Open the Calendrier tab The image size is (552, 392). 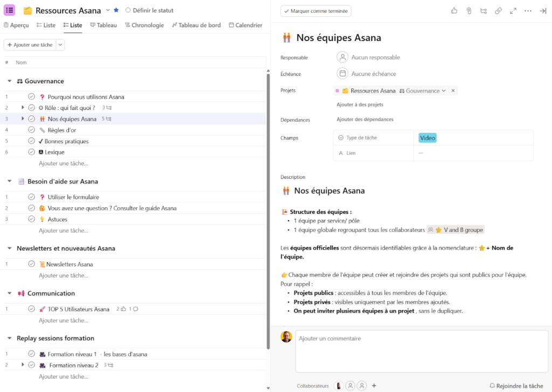point(245,25)
